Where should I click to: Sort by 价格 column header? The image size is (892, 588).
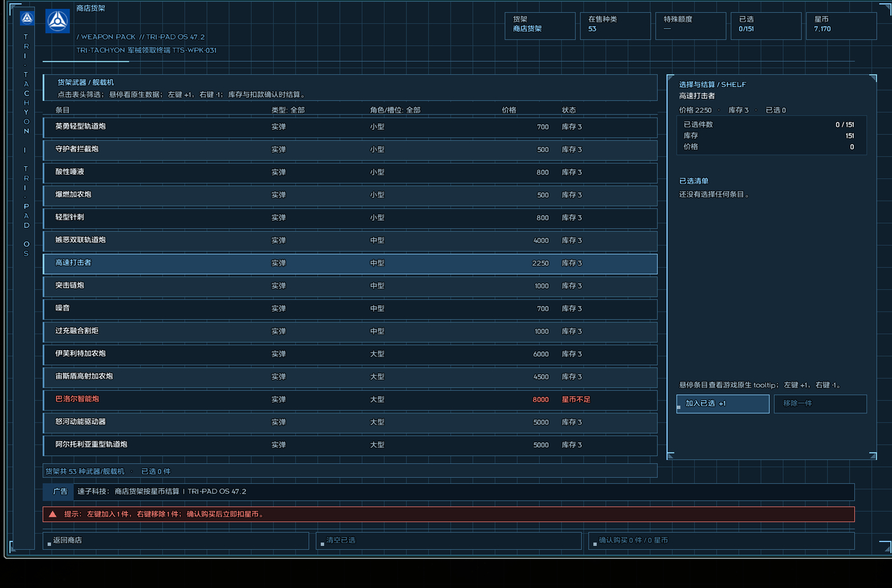pos(509,110)
